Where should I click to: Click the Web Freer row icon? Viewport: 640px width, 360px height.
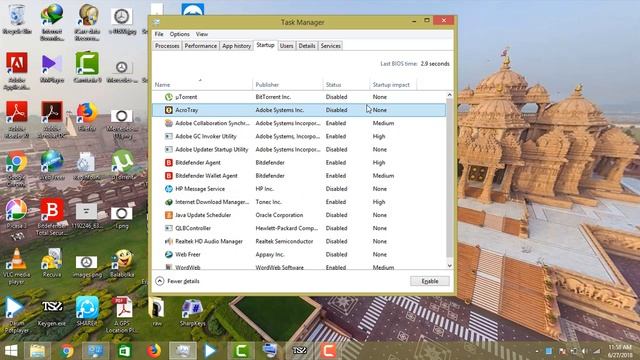click(169, 255)
